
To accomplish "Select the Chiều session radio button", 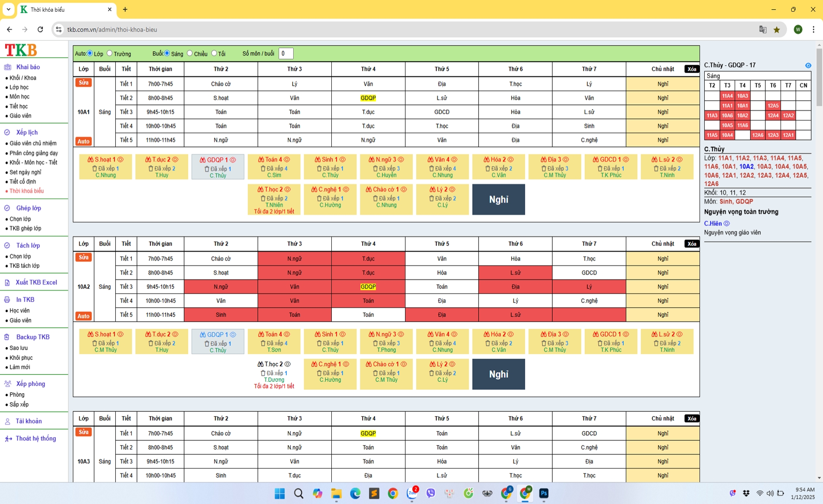I will [190, 53].
